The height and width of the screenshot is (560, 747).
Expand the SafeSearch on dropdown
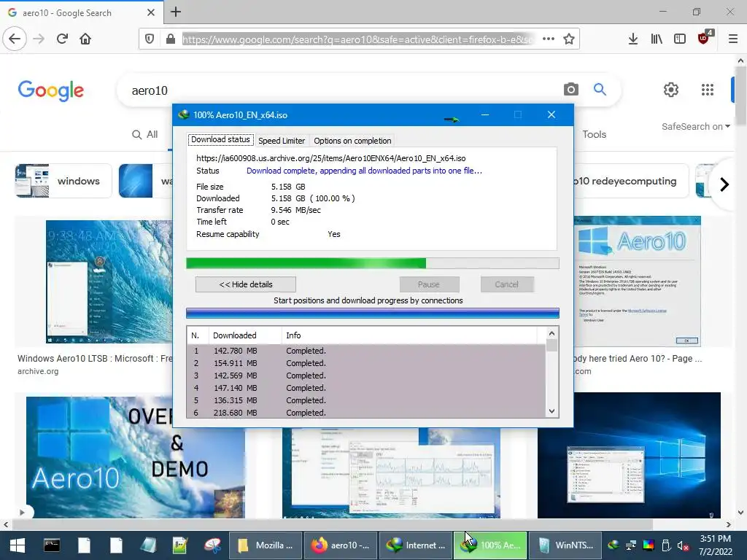[x=695, y=127]
